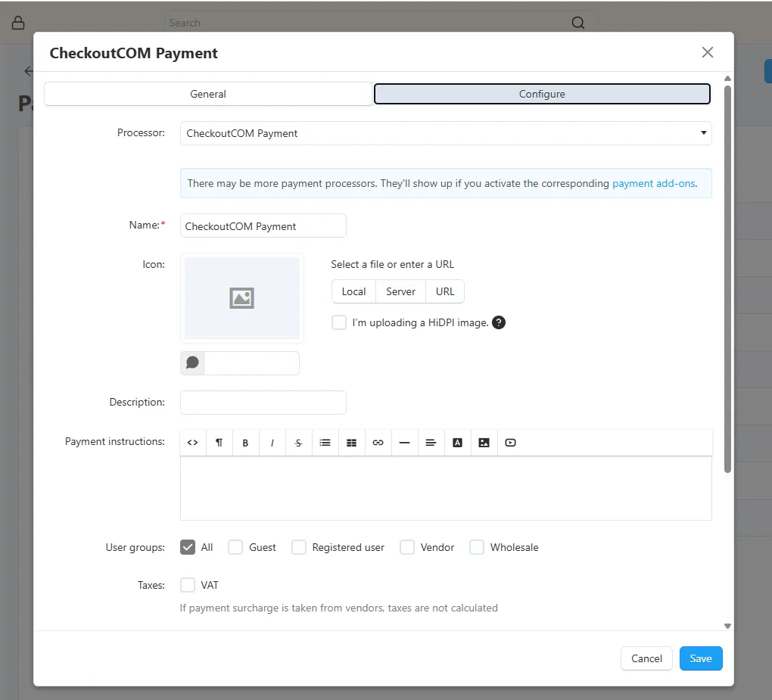Choose URL upload option

[445, 291]
